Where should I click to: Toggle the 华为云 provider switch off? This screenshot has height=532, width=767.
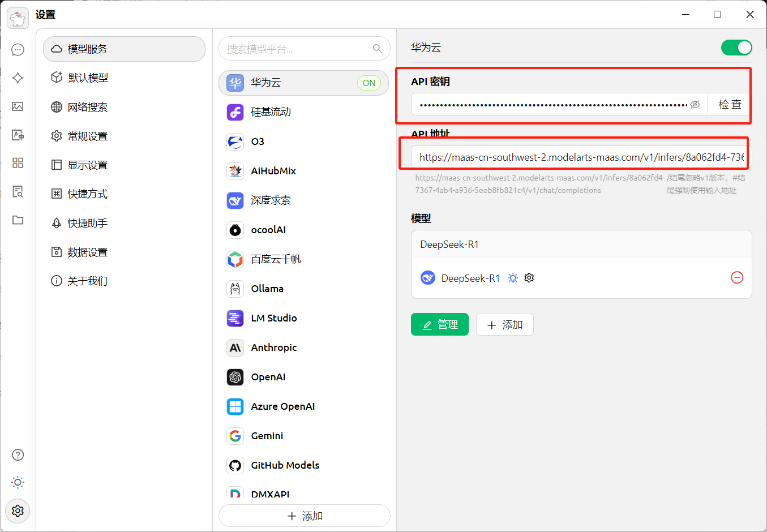pos(736,48)
